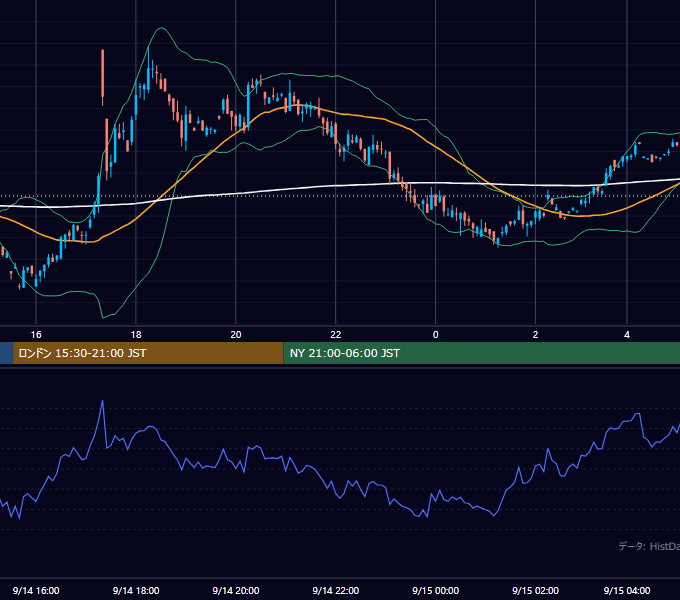
Task: Select the 18 hour label on price chart axis
Action: point(136,334)
